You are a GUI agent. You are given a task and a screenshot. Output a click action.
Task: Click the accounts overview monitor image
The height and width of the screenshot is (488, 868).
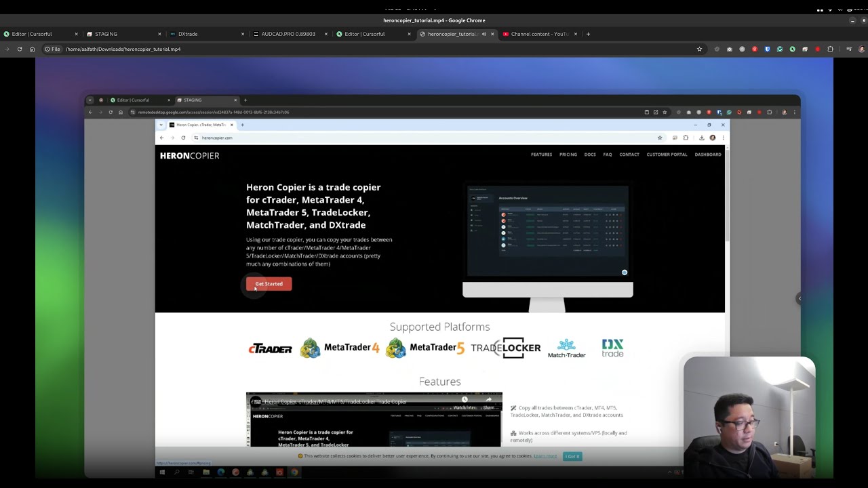548,248
